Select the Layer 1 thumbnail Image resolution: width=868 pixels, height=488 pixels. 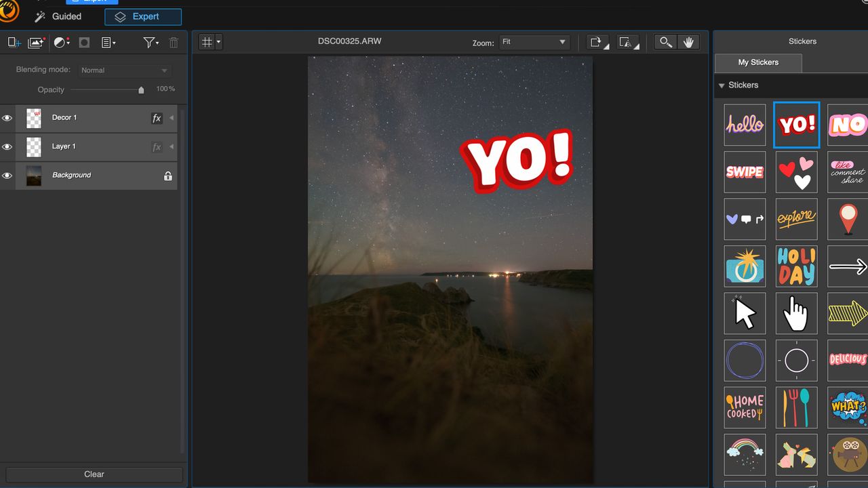34,147
